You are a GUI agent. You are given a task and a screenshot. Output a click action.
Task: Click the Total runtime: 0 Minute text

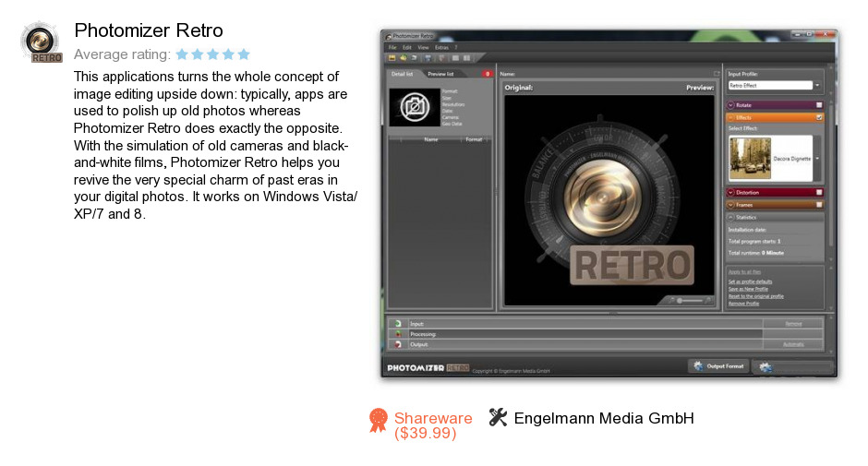click(755, 253)
